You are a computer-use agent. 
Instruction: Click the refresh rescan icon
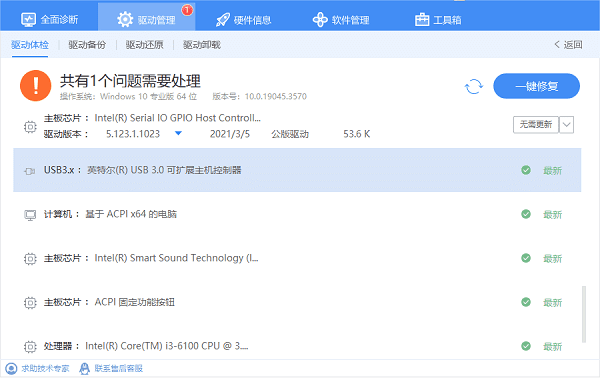[x=474, y=86]
